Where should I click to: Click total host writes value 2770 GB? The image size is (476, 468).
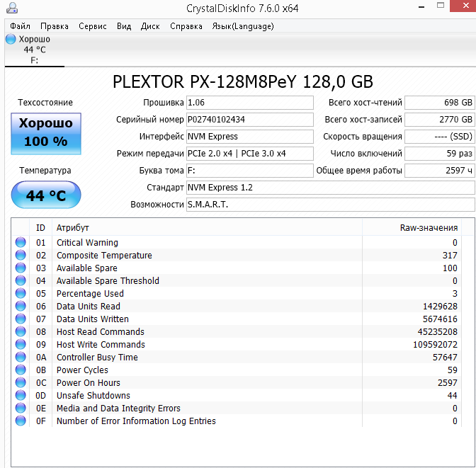pos(440,120)
